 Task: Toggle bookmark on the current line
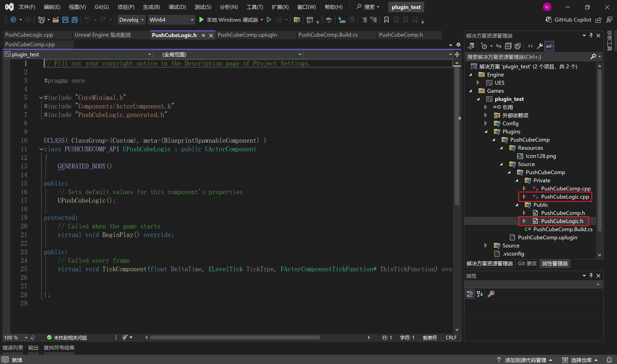[x=386, y=20]
